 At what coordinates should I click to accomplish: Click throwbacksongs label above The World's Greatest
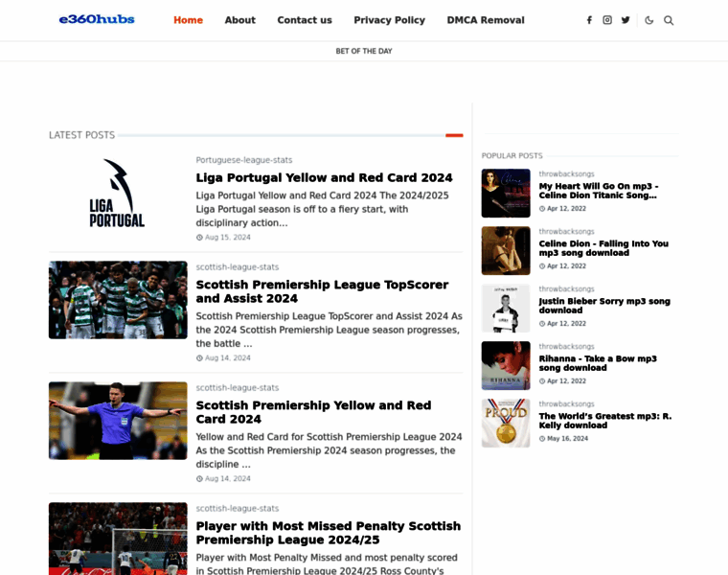coord(566,404)
